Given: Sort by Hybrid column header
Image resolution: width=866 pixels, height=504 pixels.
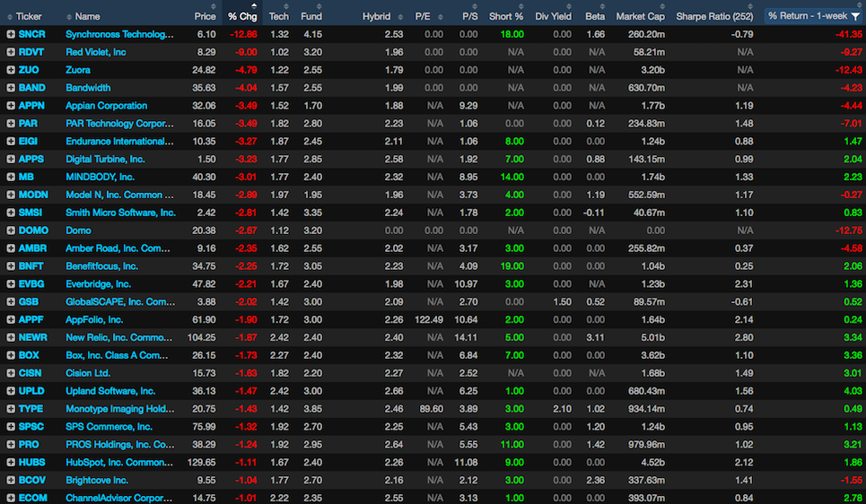Looking at the screenshot, I should (377, 16).
